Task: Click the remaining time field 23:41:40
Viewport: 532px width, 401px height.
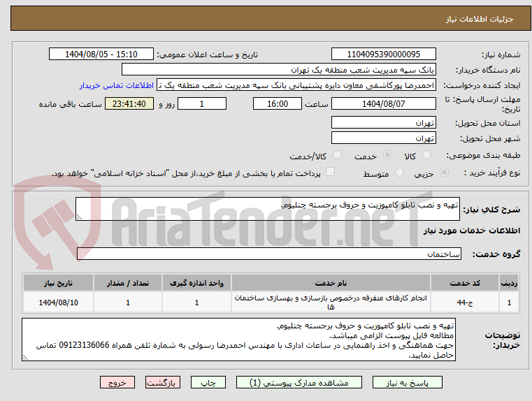Action: (129, 103)
